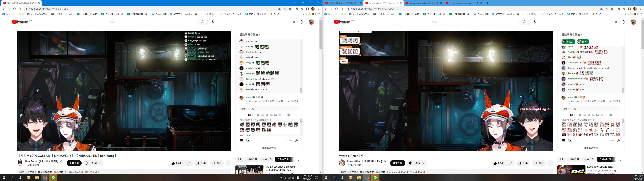Expand top chat dropdown in left window
Screen dimensions: 644x181
(x=251, y=35)
